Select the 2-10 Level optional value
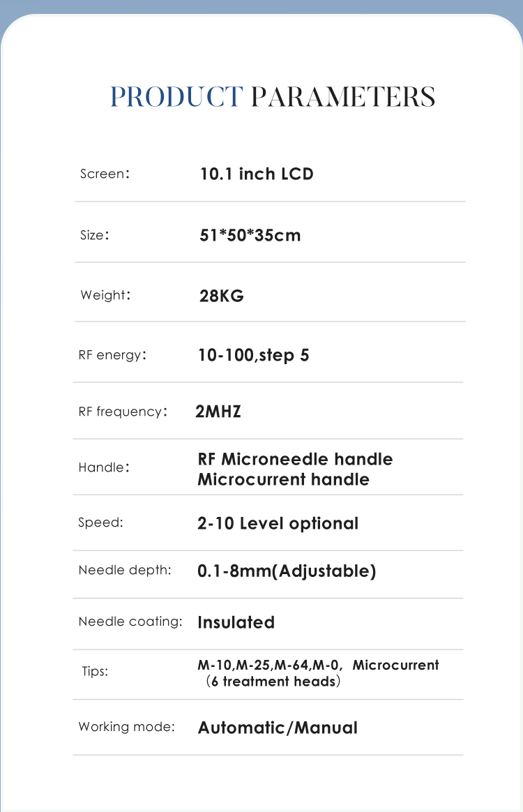 point(278,524)
